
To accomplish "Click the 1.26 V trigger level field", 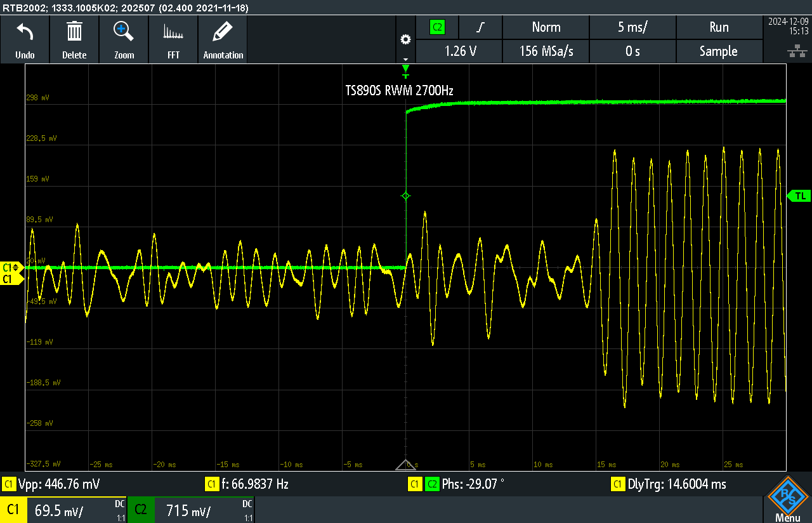I will tap(459, 51).
